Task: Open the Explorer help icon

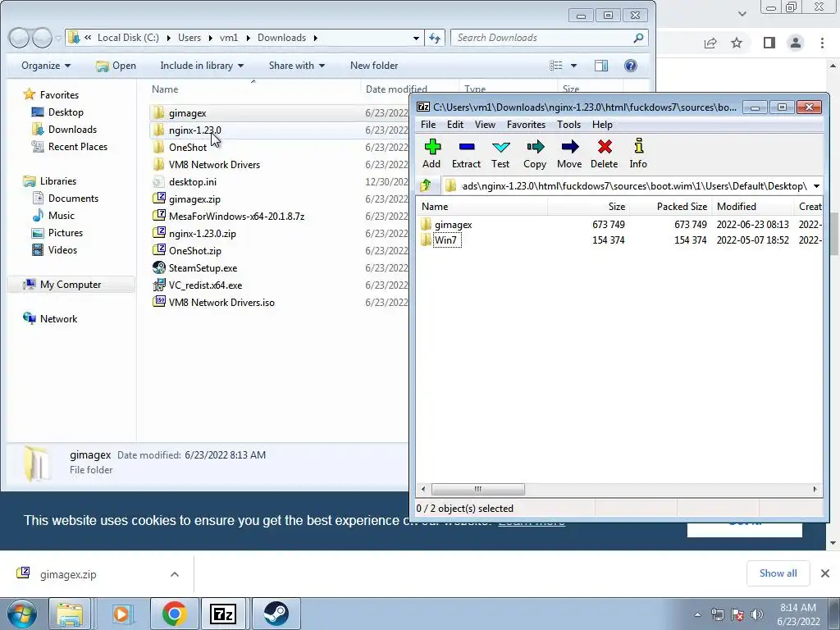Action: tap(631, 66)
